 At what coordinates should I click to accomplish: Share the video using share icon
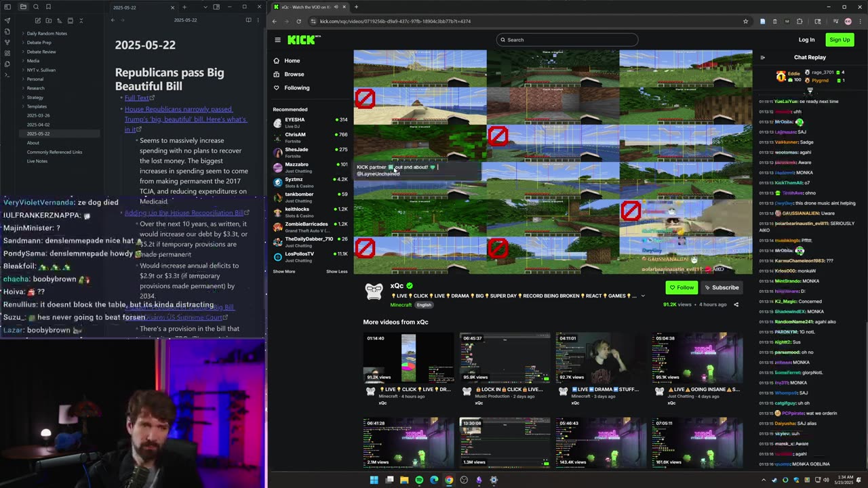pos(736,304)
